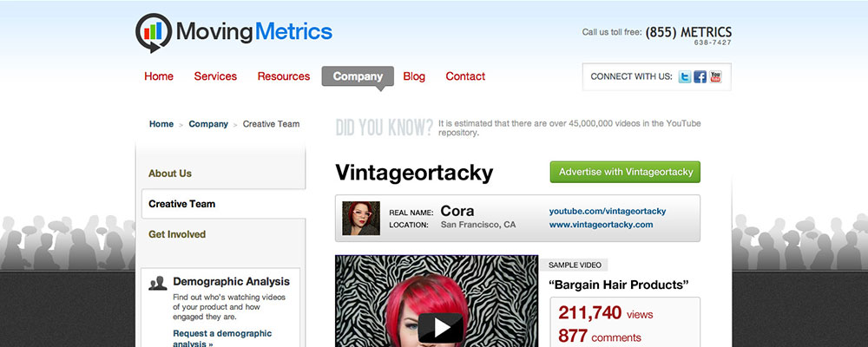This screenshot has width=868, height=347.
Task: Select the Company nav tab
Action: point(358,76)
